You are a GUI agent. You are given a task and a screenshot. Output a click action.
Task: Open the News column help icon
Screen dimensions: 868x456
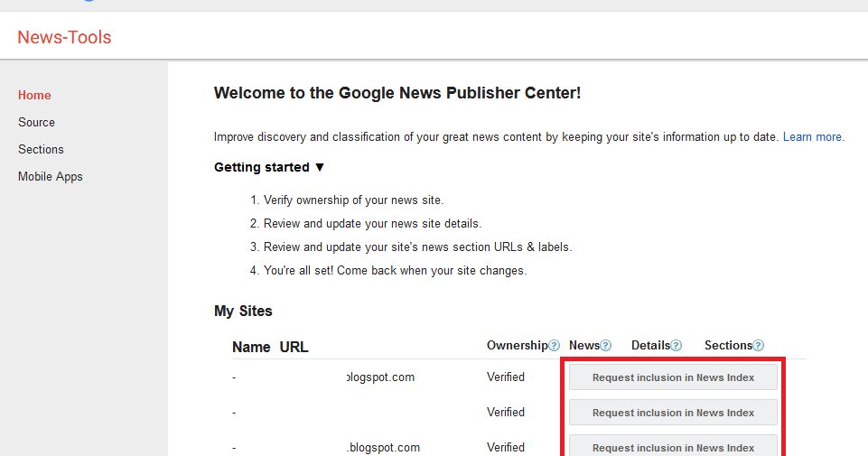605,346
